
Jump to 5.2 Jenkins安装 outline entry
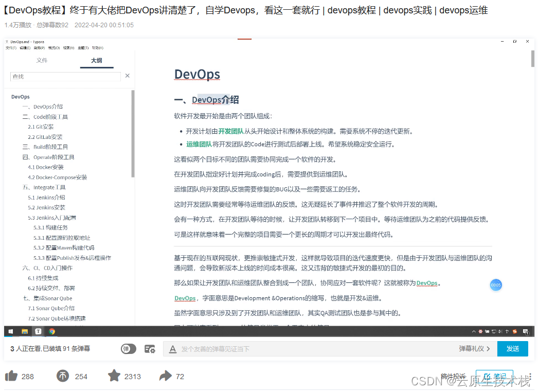coord(46,208)
